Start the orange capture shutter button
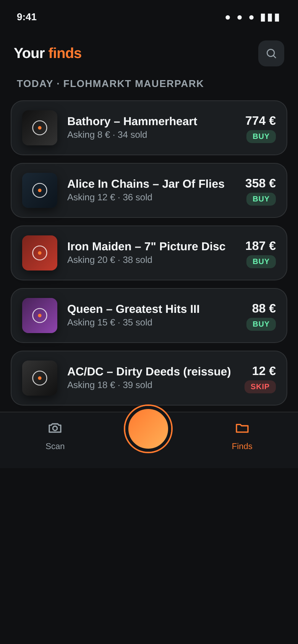 pyautogui.click(x=148, y=429)
